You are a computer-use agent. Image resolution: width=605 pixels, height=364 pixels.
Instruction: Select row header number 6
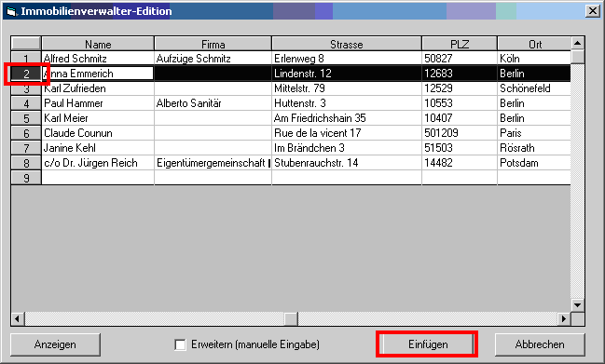(26, 133)
